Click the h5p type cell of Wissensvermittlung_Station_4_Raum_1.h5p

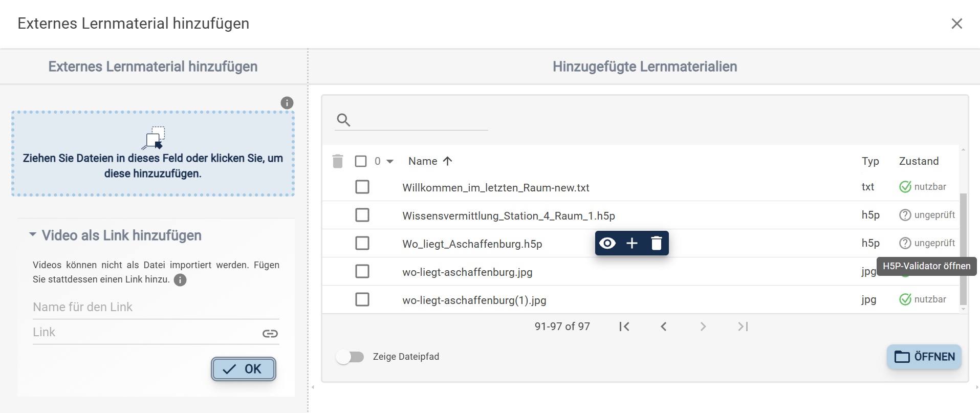(870, 215)
